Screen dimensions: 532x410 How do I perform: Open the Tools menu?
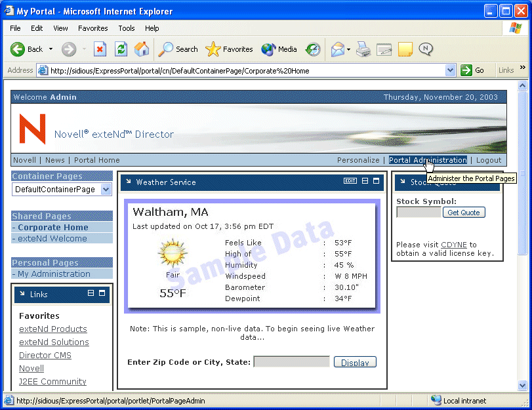127,28
